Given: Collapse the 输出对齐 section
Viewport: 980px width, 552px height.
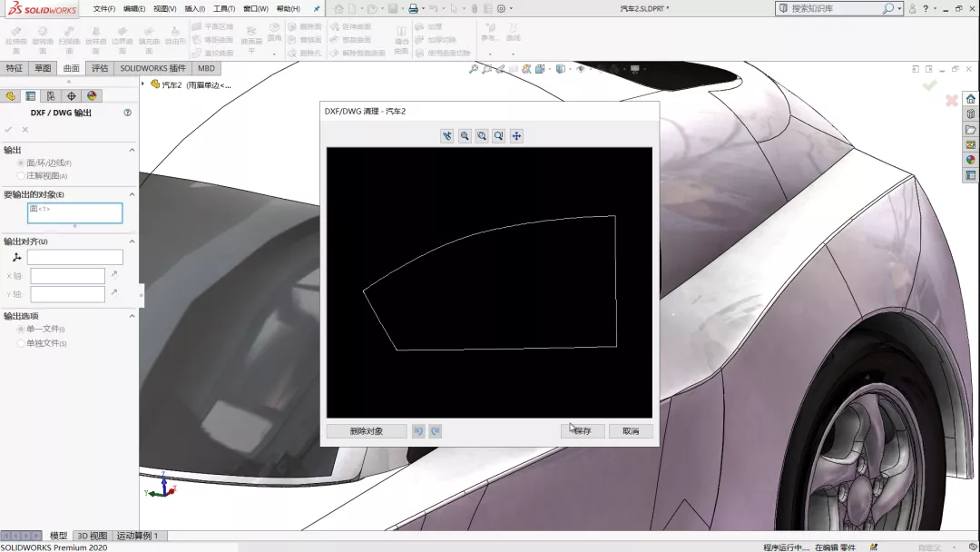Looking at the screenshot, I should [132, 241].
